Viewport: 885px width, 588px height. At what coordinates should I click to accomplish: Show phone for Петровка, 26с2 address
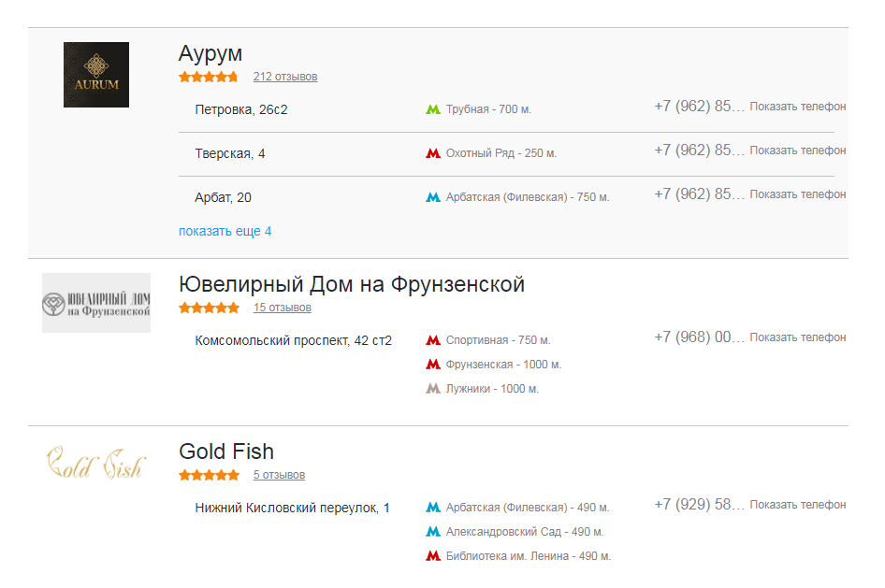pyautogui.click(x=797, y=107)
